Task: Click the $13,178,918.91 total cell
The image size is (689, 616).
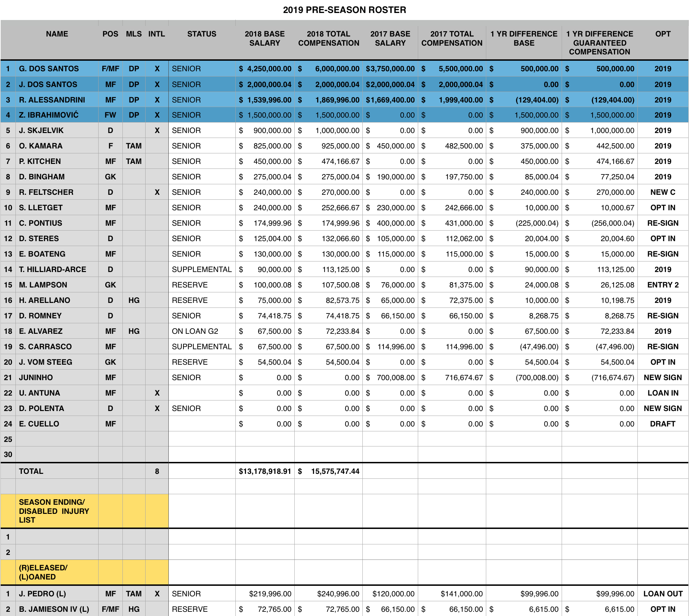Action: tap(265, 471)
